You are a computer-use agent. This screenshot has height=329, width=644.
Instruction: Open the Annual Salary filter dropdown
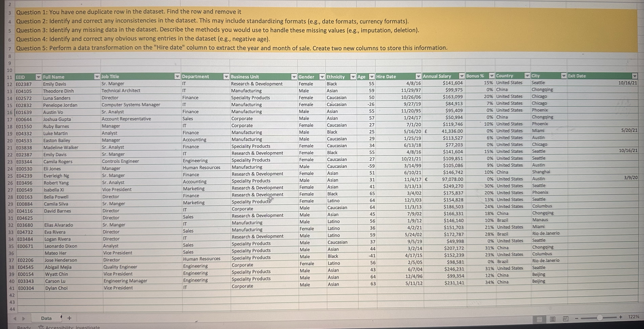461,76
